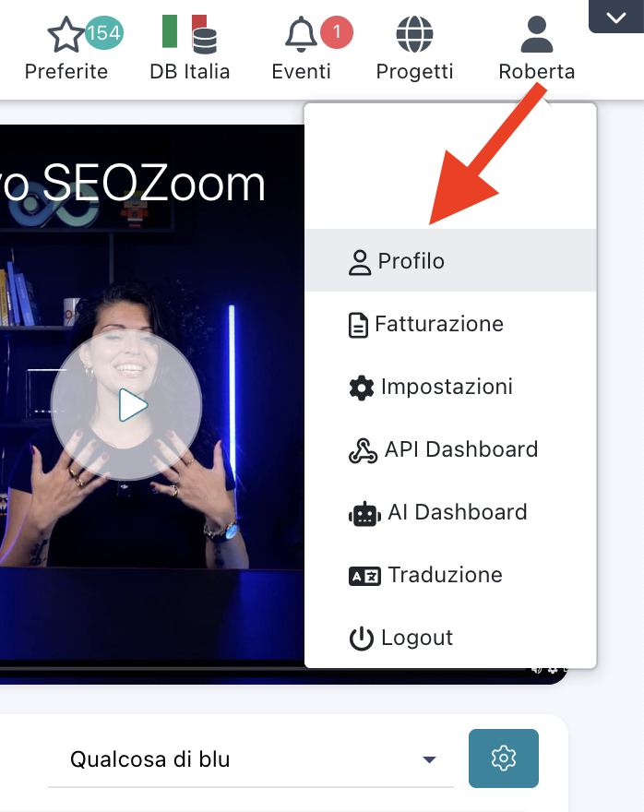This screenshot has height=812, width=644.
Task: Click the DB Italia flag database icon
Action: [189, 34]
